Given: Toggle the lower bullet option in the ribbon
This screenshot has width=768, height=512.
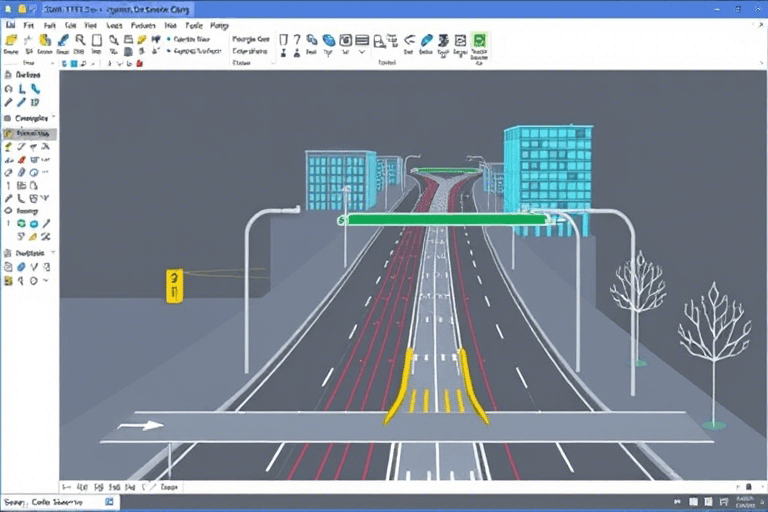Looking at the screenshot, I should pyautogui.click(x=167, y=50).
